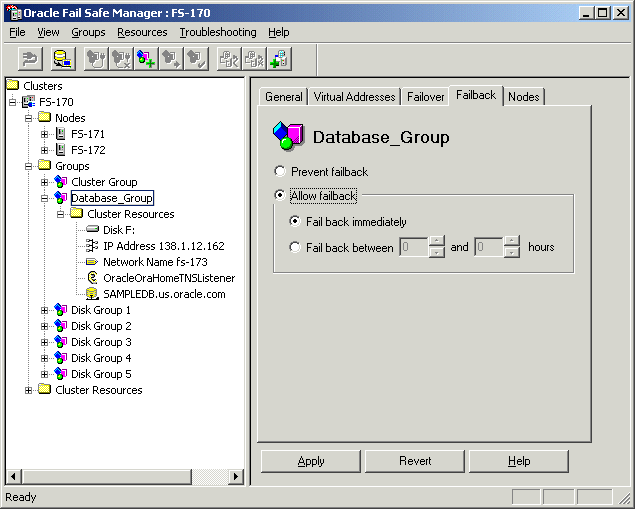Click the first failback hours input field

[414, 247]
